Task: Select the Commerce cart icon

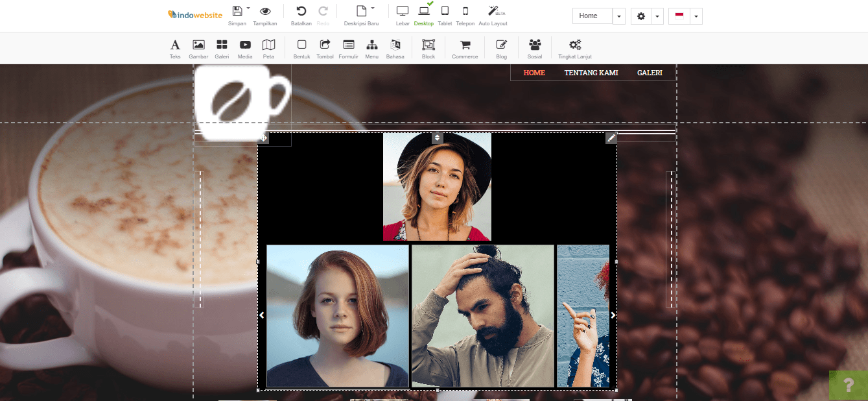Action: click(464, 47)
